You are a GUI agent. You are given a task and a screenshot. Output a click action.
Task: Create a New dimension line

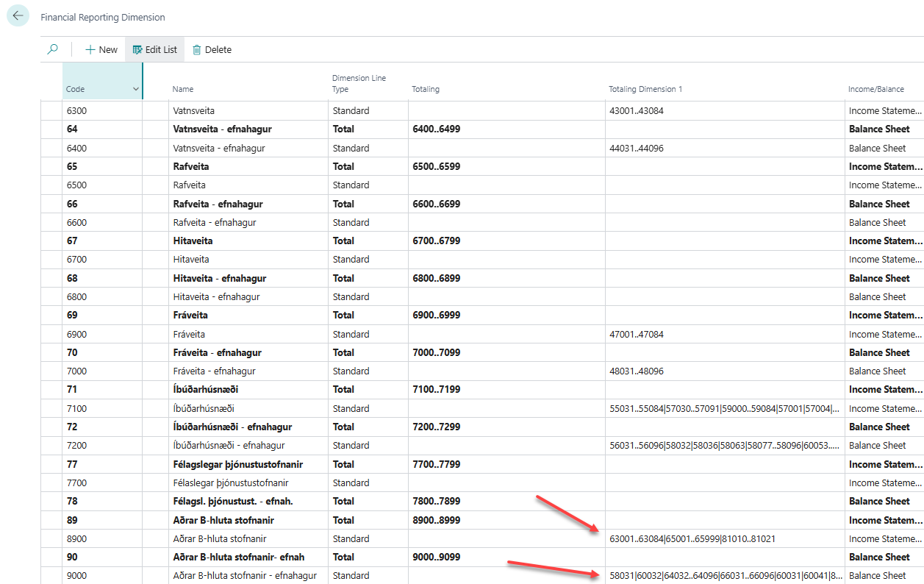point(101,49)
